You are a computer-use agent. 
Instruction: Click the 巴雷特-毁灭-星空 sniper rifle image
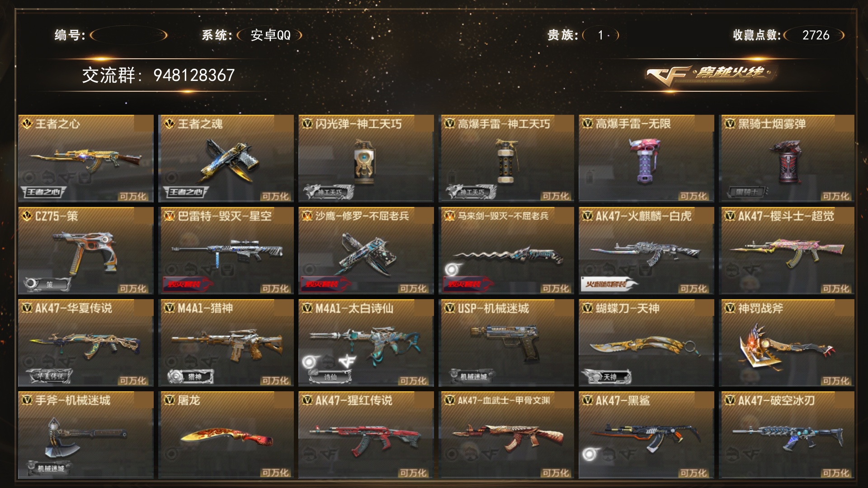pyautogui.click(x=227, y=252)
